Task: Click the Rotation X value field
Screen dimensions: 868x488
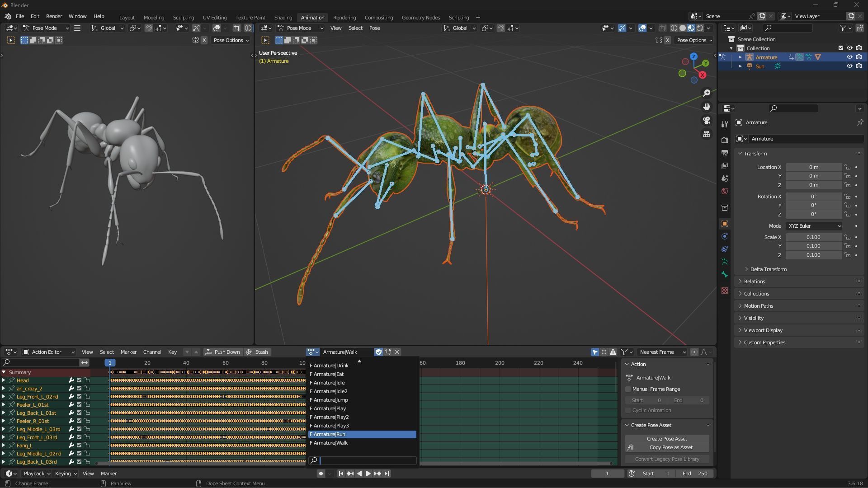Action: (813, 197)
